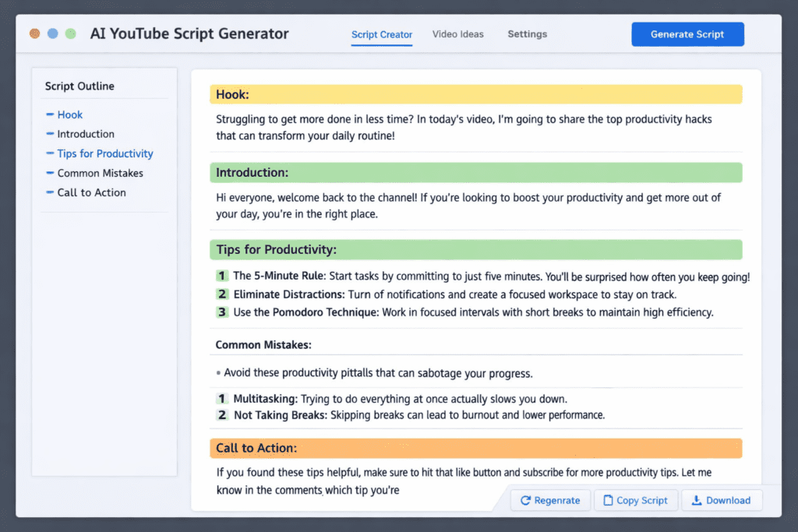This screenshot has height=532, width=798.
Task: Click the dash icon beside Tips for Productivity
Action: pyautogui.click(x=49, y=153)
